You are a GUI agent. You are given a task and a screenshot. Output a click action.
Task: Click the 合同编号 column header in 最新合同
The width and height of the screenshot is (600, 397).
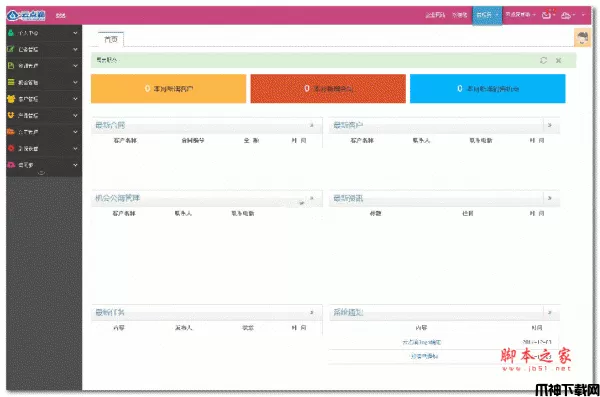[193, 141]
